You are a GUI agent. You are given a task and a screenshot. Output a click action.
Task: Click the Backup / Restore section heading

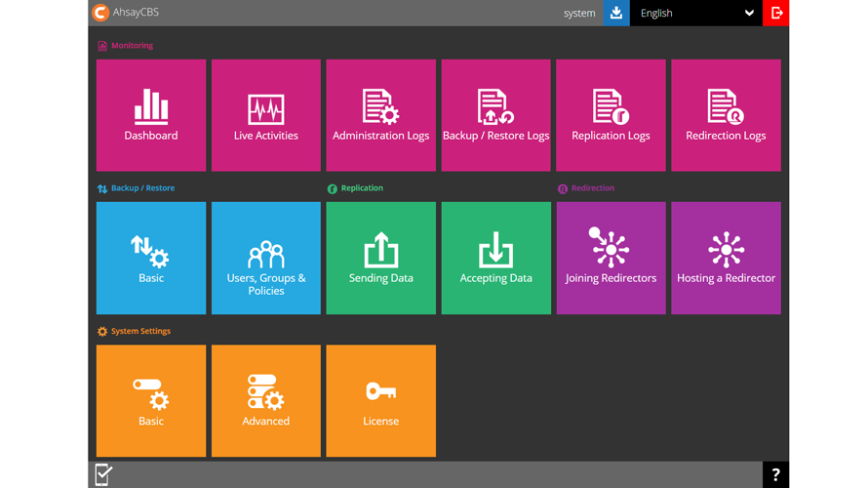click(x=137, y=188)
